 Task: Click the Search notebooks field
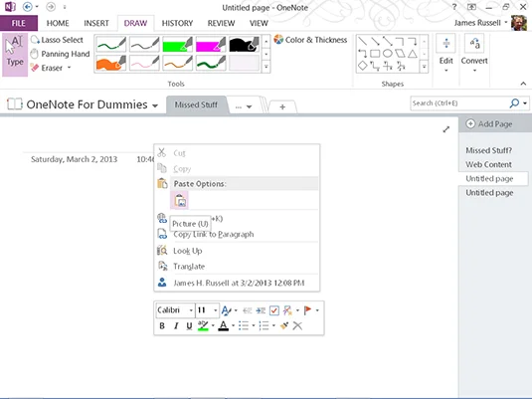pos(459,103)
